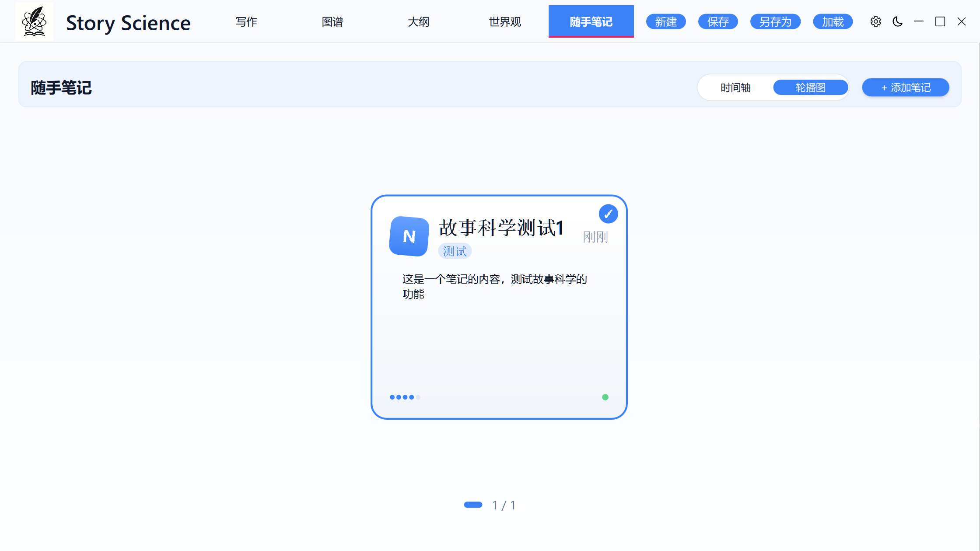Open the 写作 writing tab

(246, 22)
